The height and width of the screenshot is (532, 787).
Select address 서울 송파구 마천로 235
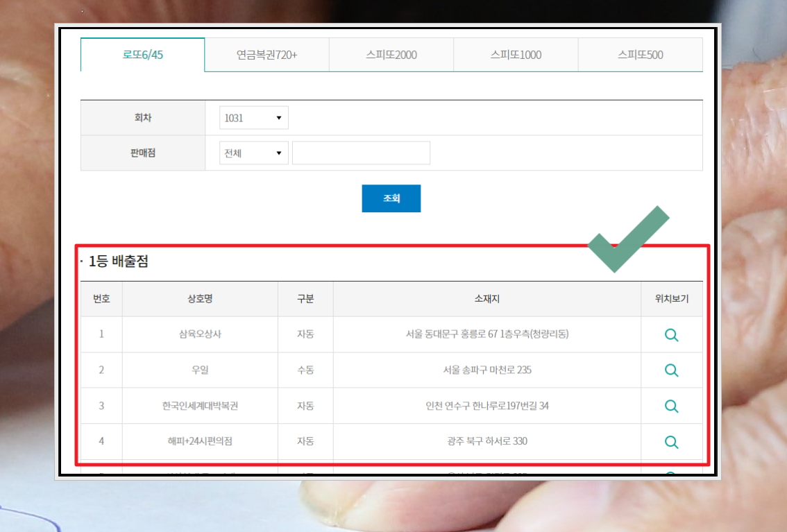[x=487, y=370]
